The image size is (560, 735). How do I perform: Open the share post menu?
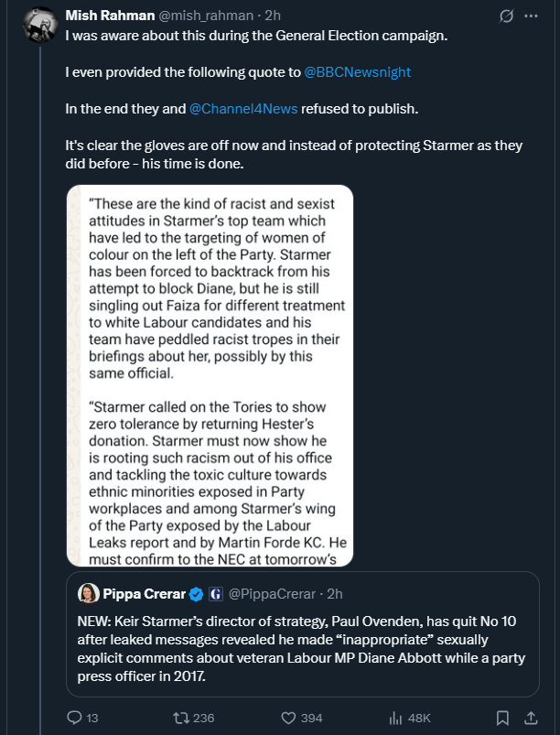click(533, 718)
